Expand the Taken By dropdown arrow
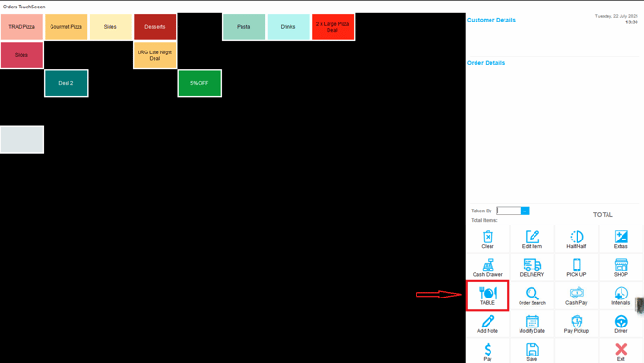 coord(525,211)
